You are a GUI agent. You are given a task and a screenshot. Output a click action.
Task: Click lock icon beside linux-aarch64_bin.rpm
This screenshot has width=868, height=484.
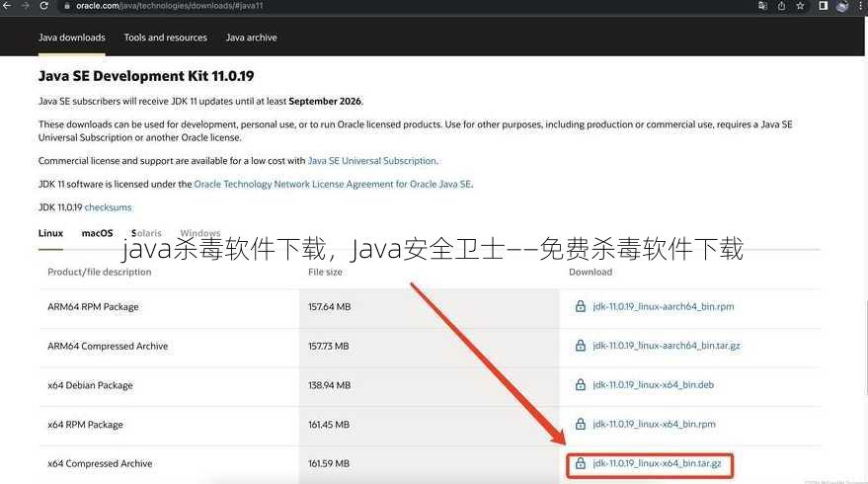click(580, 306)
